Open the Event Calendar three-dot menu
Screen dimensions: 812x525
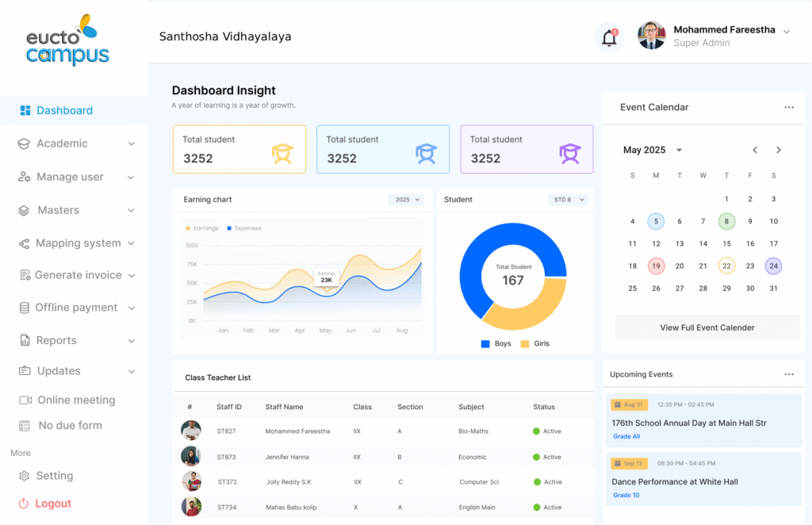pyautogui.click(x=788, y=107)
